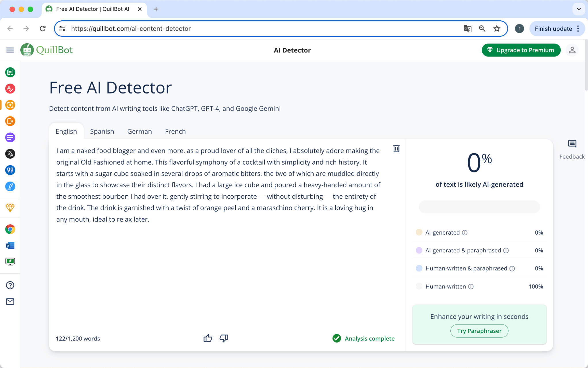The image size is (588, 368).
Task: Open the Feedback panel icon
Action: (x=572, y=144)
